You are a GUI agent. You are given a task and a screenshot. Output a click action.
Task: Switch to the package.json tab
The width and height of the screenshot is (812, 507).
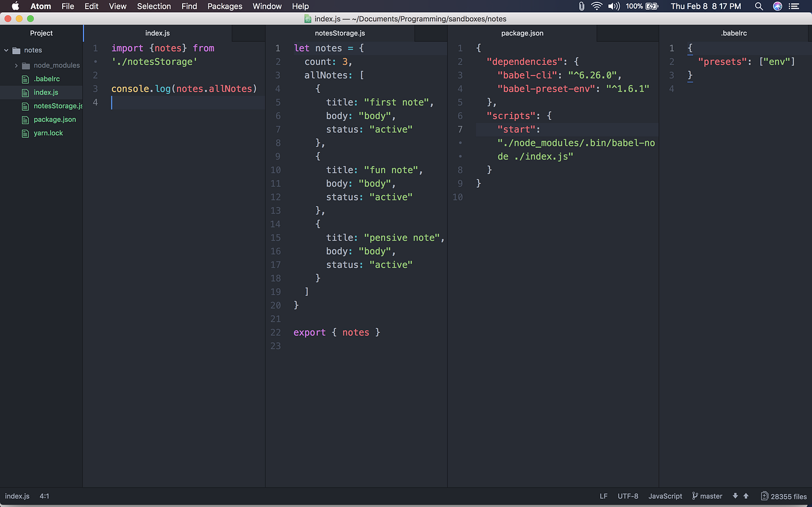pos(522,33)
